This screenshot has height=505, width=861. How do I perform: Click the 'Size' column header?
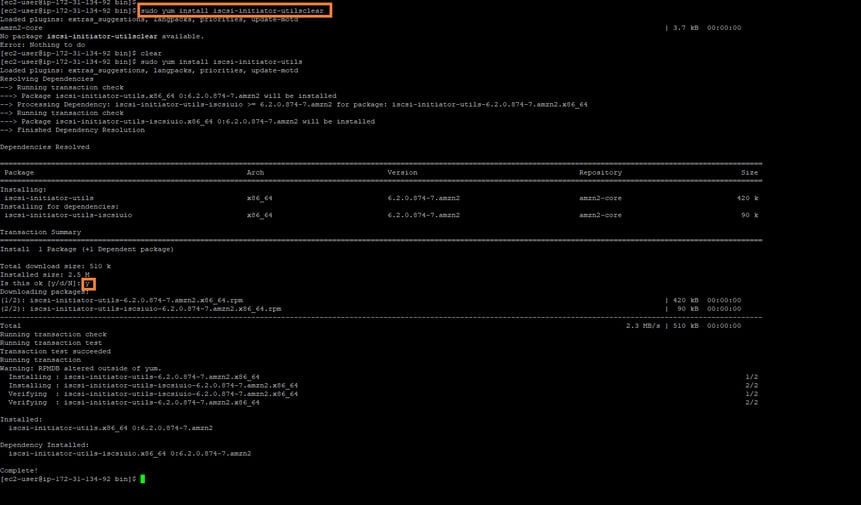pyautogui.click(x=749, y=172)
